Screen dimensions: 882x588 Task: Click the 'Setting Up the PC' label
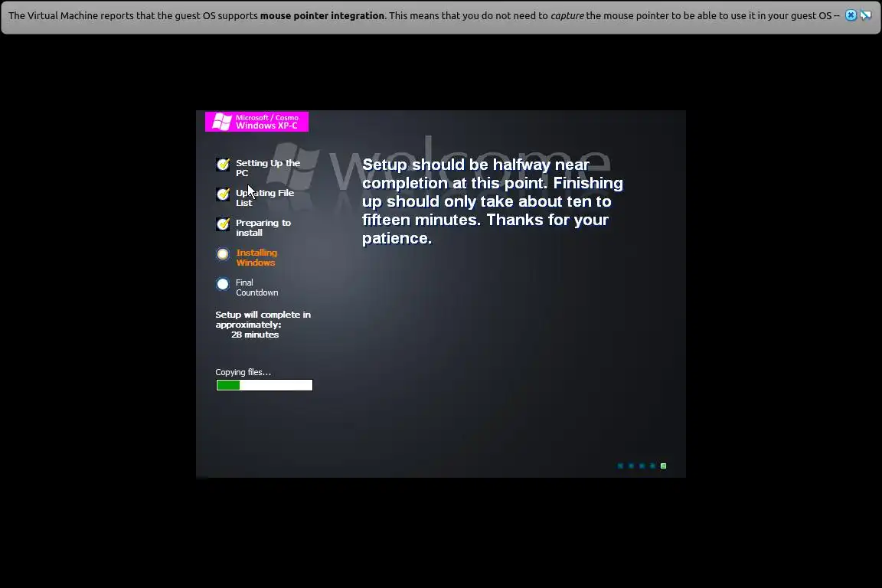tap(268, 168)
